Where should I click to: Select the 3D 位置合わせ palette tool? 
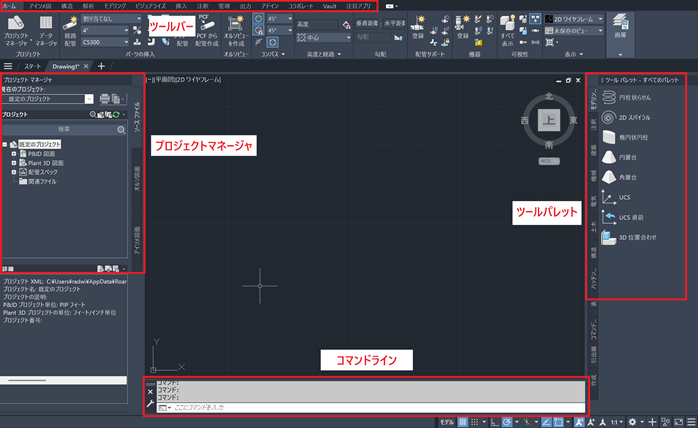point(629,237)
